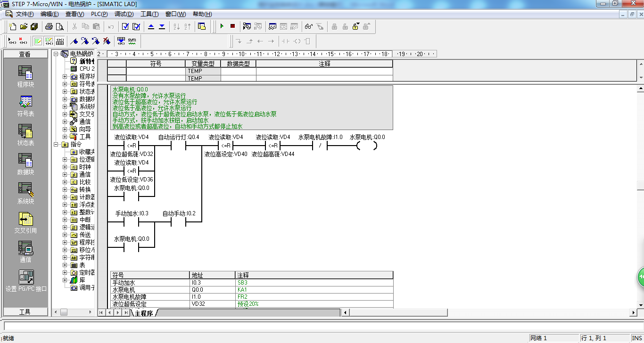The width and height of the screenshot is (644, 343).
Task: Open 状态表 in the navigation bar
Action: (x=26, y=135)
